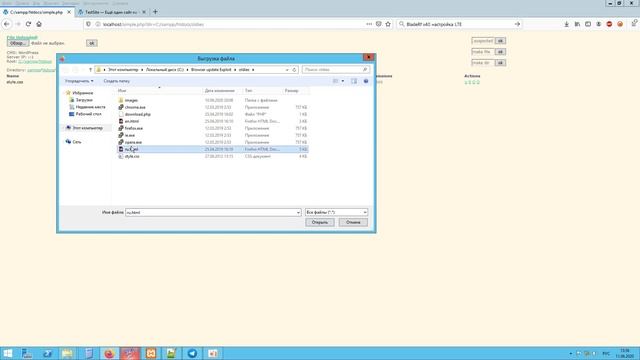The image size is (640, 360).
Task: Open the Упорядочить menu dropdown
Action: pos(79,81)
